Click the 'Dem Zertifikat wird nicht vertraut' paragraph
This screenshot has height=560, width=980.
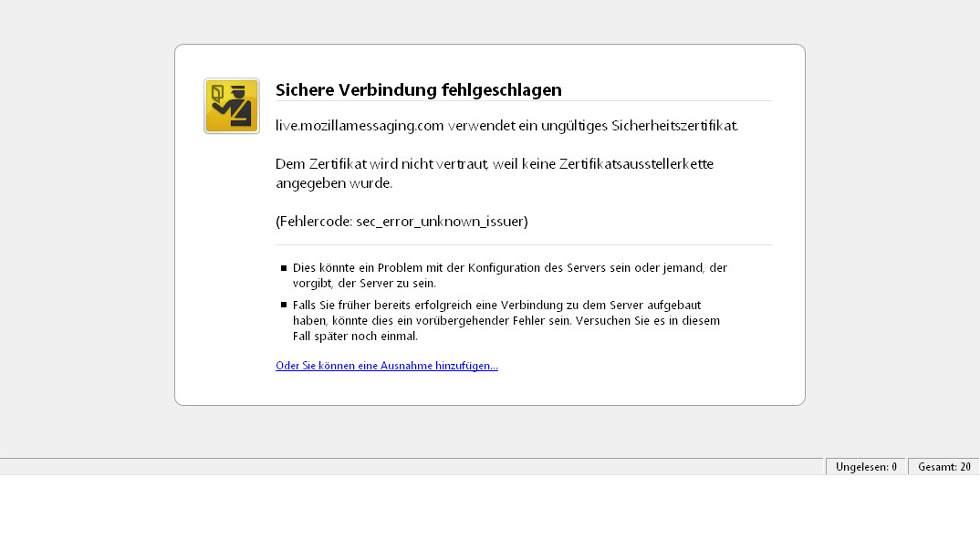(495, 173)
